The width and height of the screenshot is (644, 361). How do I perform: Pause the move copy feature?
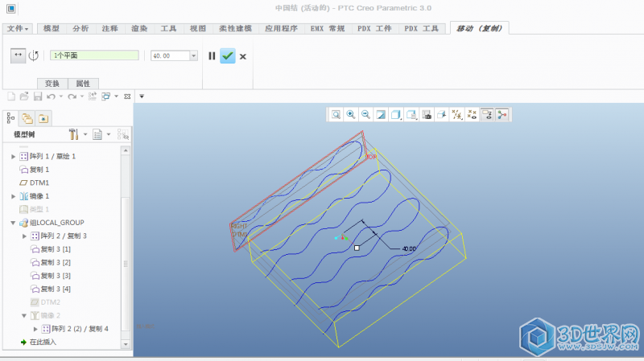pyautogui.click(x=212, y=55)
